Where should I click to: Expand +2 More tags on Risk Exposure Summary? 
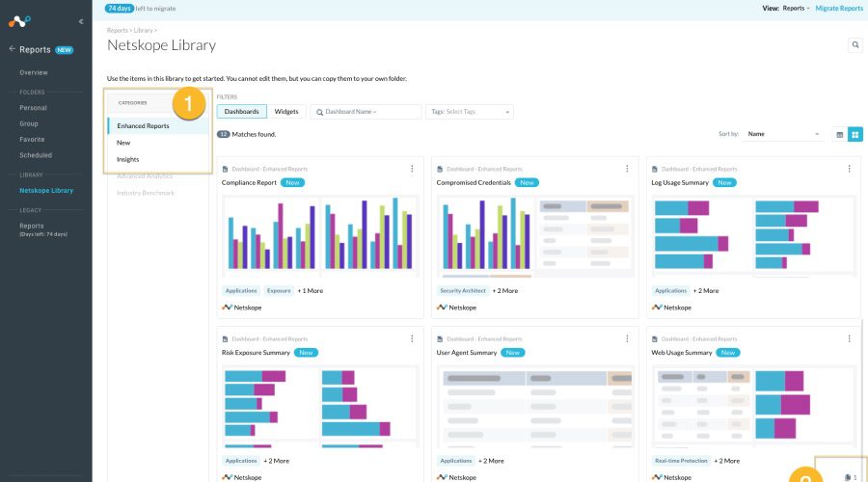pyautogui.click(x=276, y=461)
